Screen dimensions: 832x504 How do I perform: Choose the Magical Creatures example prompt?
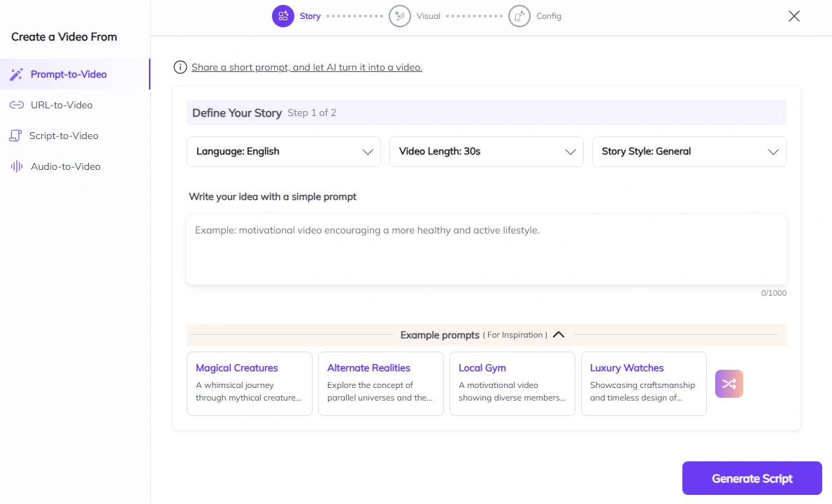click(250, 384)
